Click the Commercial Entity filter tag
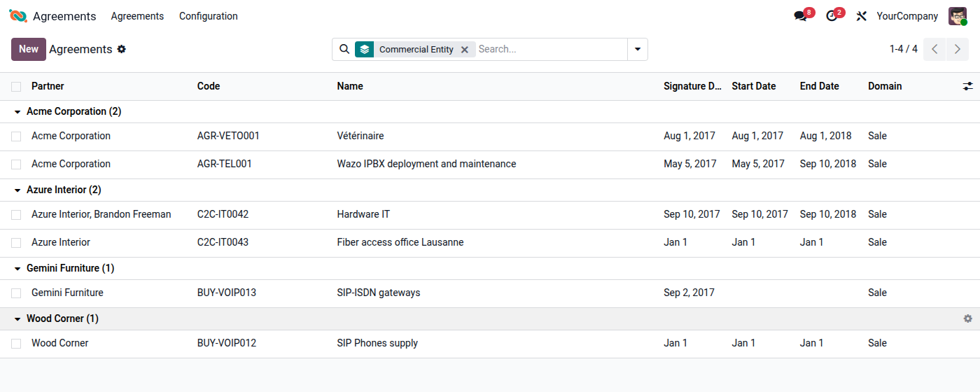 pyautogui.click(x=416, y=50)
